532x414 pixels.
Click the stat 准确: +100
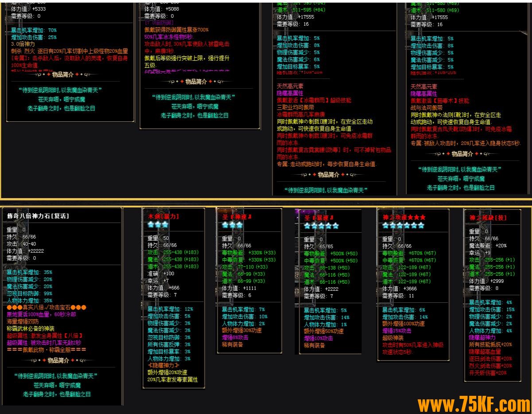point(161,273)
